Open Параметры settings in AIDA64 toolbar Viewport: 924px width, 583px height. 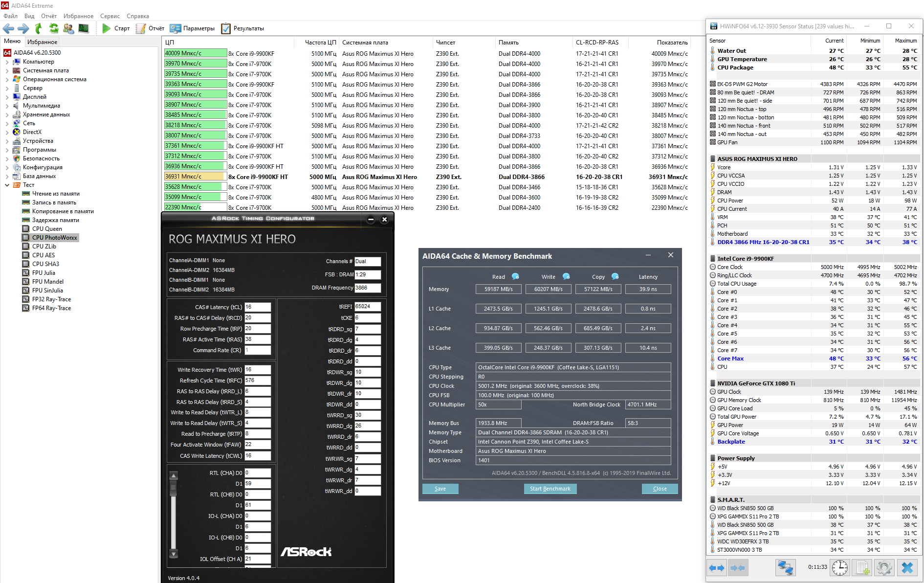[x=192, y=28]
